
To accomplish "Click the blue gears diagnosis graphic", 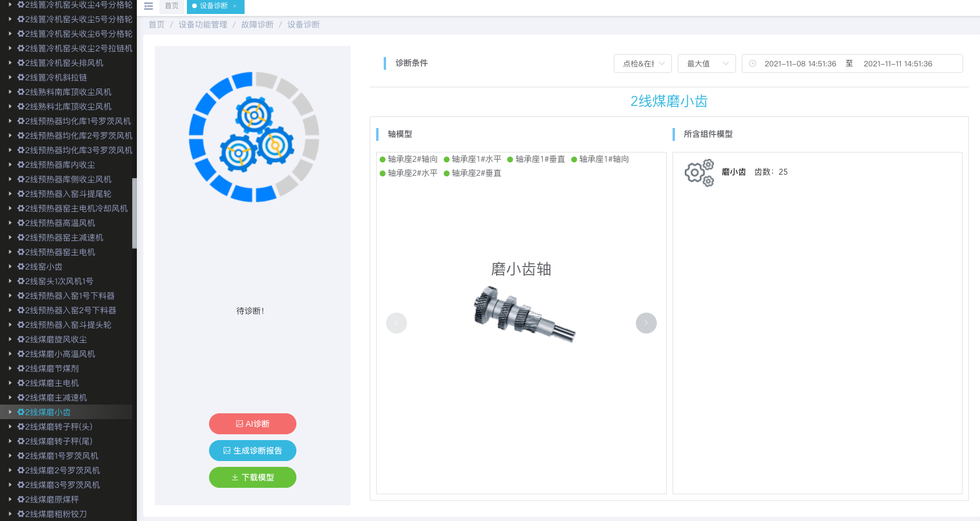I will 254,137.
